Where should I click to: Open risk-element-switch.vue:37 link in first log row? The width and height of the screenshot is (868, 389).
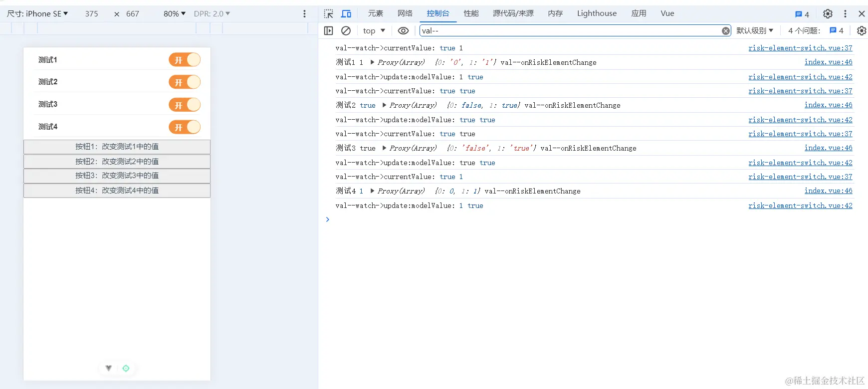800,48
